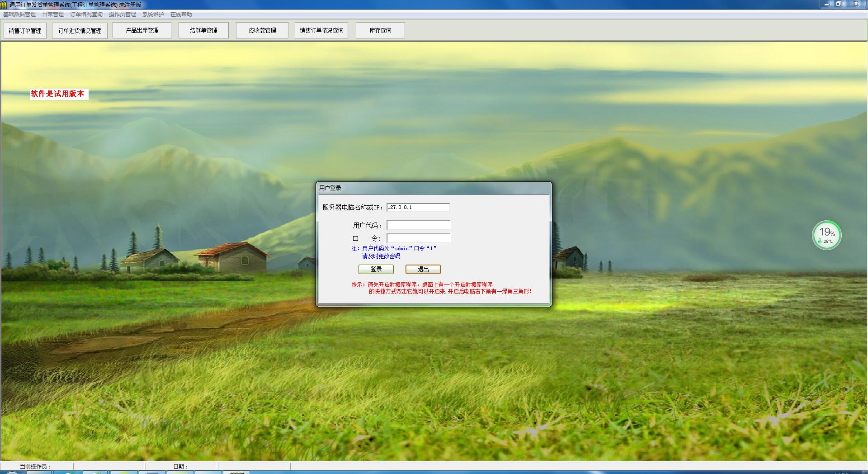Focus the 用户代码 input field
This screenshot has width=868, height=474.
(x=418, y=225)
